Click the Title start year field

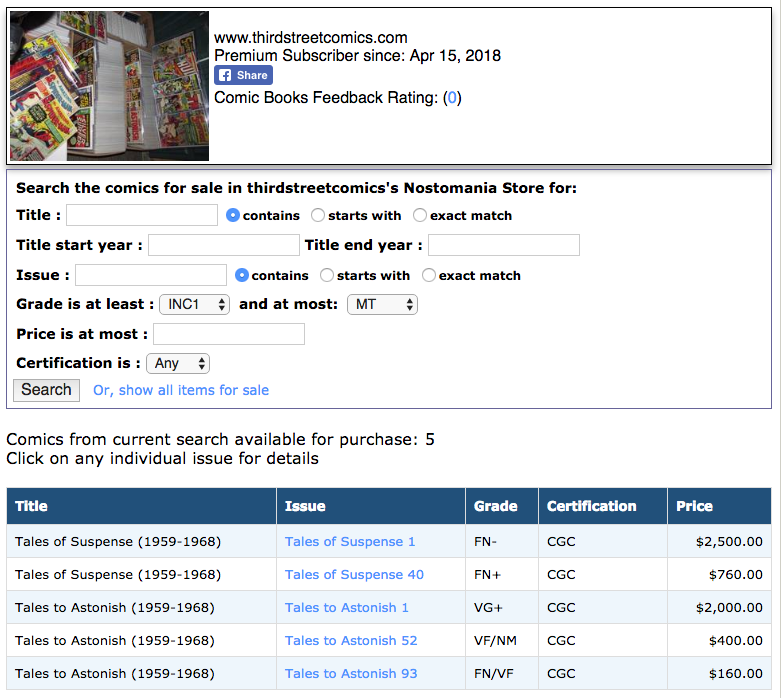(x=224, y=245)
